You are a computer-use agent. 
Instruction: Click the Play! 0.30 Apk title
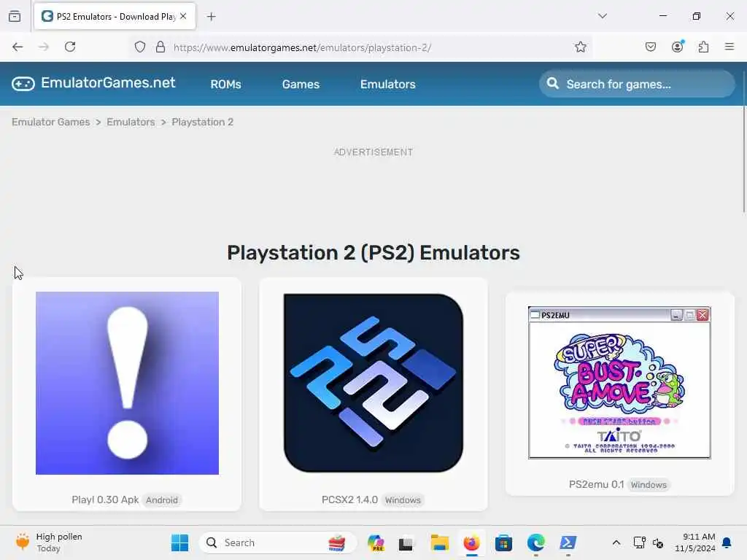click(x=105, y=499)
